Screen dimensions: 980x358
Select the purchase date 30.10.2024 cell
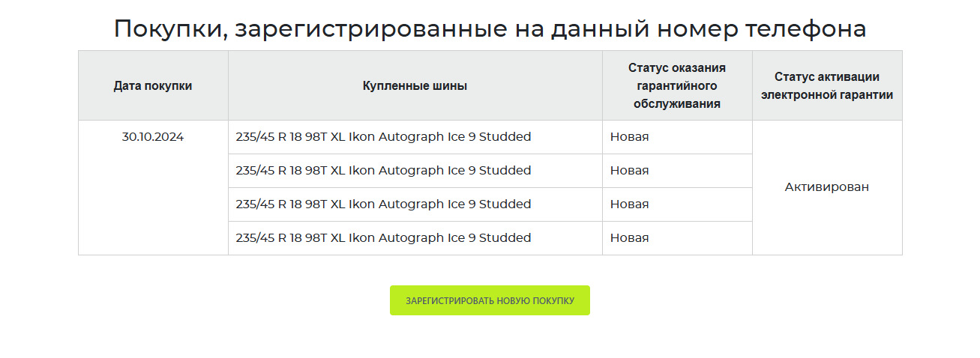153,137
